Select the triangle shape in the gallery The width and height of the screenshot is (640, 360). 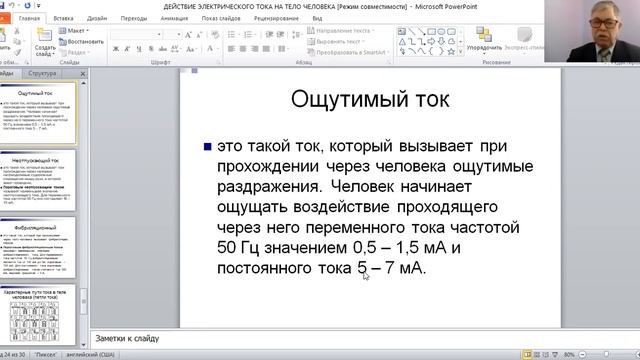402,42
